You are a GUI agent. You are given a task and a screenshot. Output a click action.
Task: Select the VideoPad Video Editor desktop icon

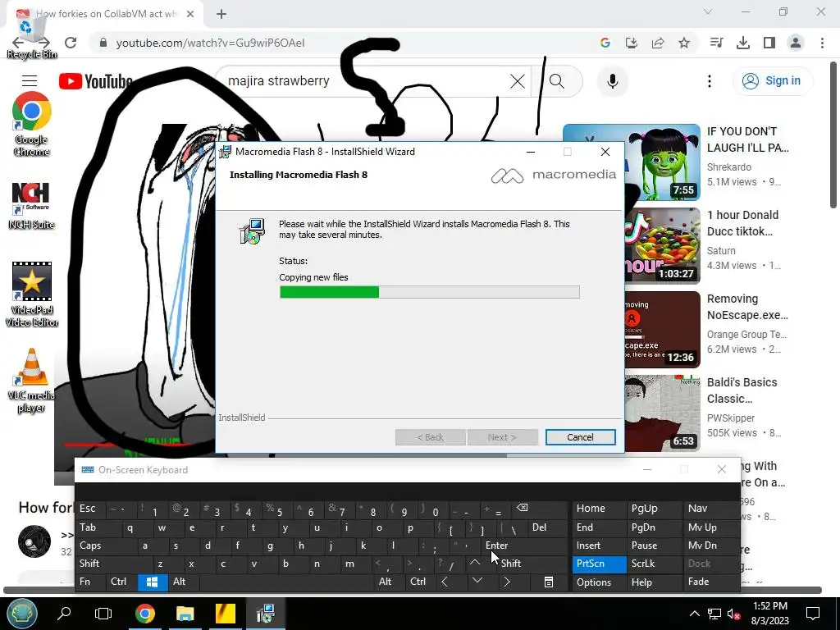(32, 294)
